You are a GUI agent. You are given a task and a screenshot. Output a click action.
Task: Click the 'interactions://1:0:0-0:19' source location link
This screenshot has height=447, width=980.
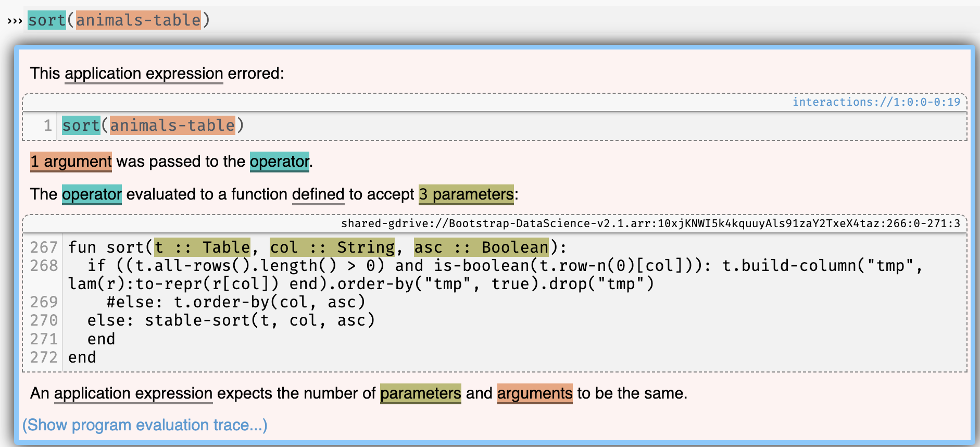pyautogui.click(x=876, y=102)
